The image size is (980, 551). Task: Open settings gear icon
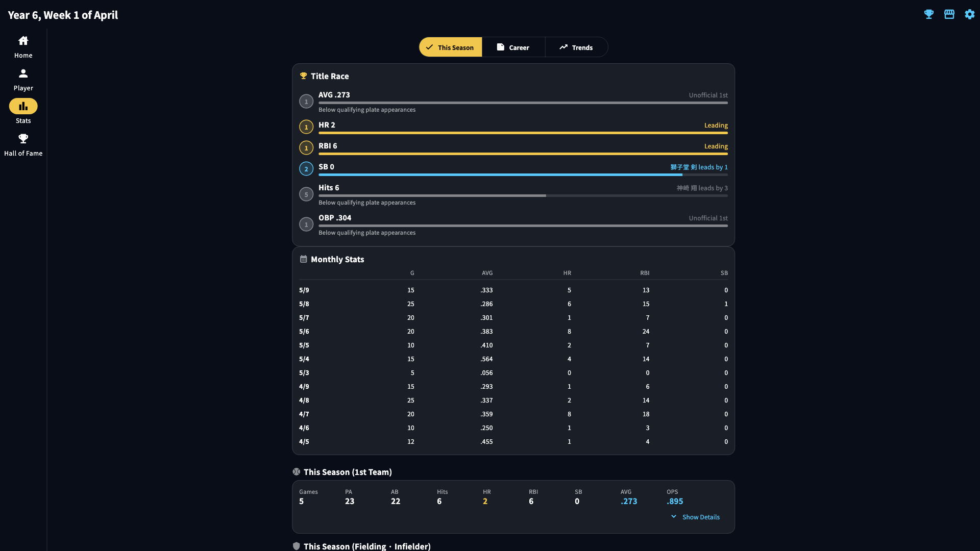[x=970, y=14]
